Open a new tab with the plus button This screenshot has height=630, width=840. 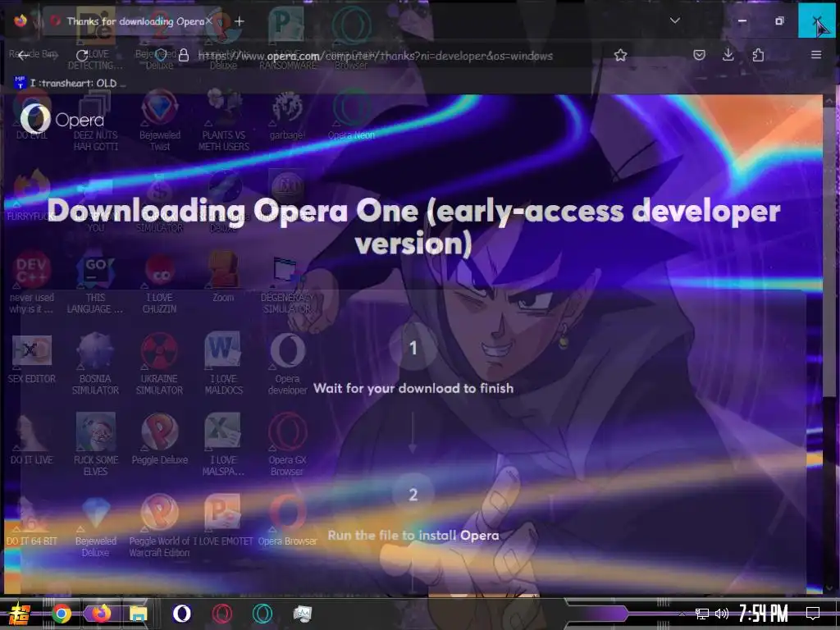[x=240, y=21]
